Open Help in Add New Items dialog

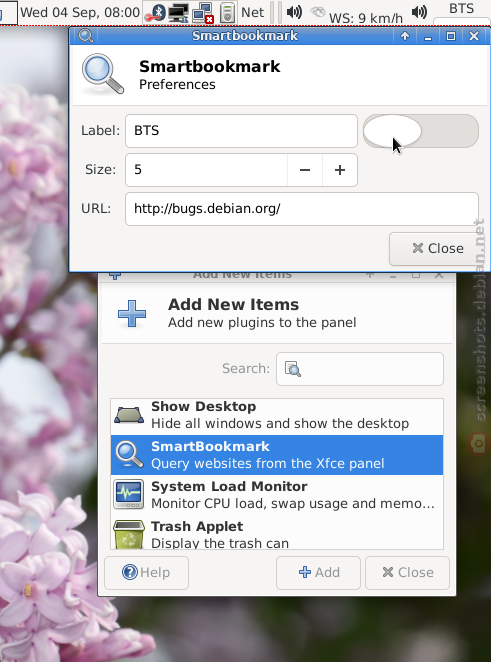click(x=146, y=572)
